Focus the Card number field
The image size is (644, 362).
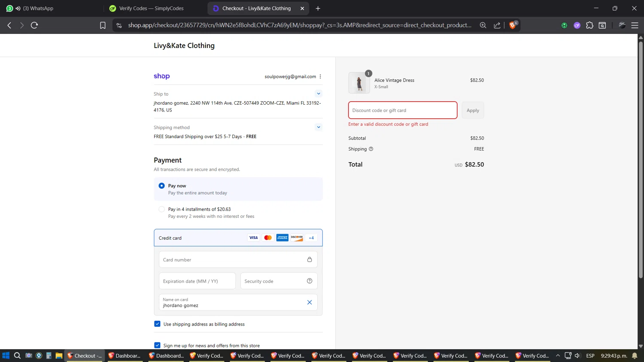(x=238, y=259)
